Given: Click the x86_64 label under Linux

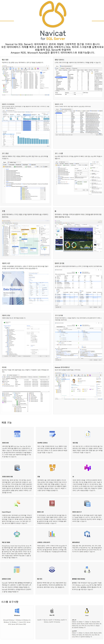Looking at the screenshot, I should [74, 620].
